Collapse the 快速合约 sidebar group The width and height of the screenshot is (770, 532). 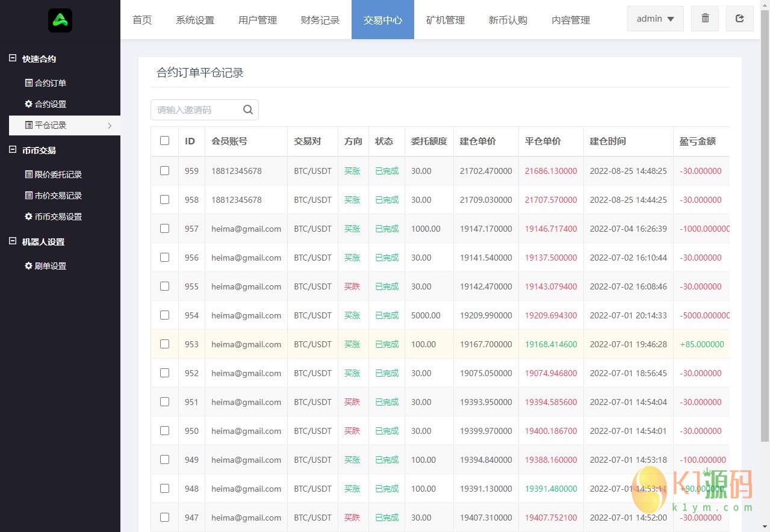click(13, 58)
